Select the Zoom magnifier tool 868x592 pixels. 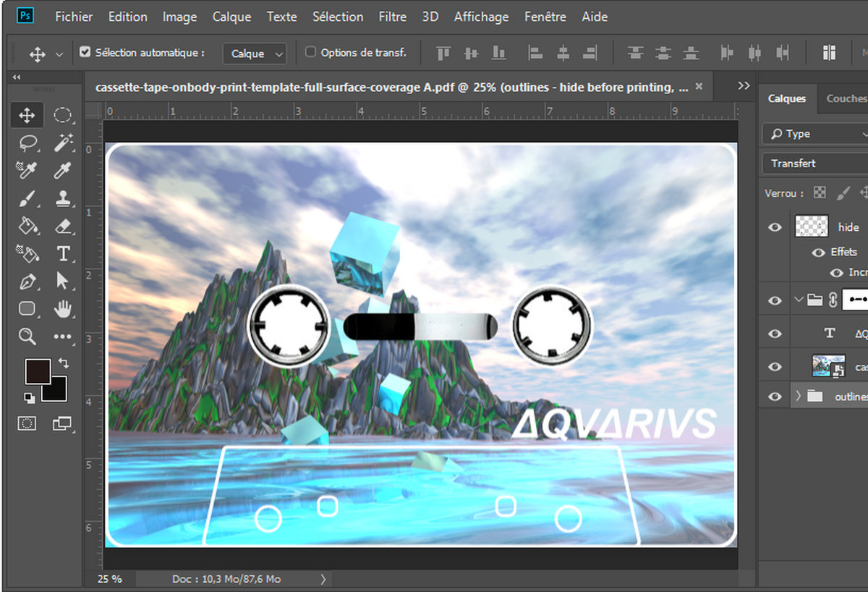click(x=27, y=336)
